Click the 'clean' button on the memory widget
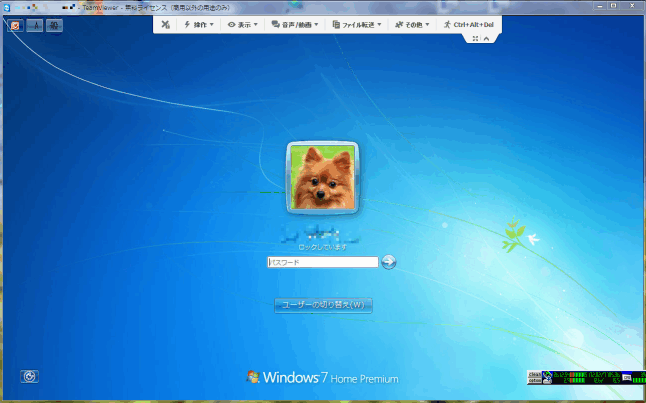Image resolution: width=646 pixels, height=403 pixels. click(x=534, y=374)
